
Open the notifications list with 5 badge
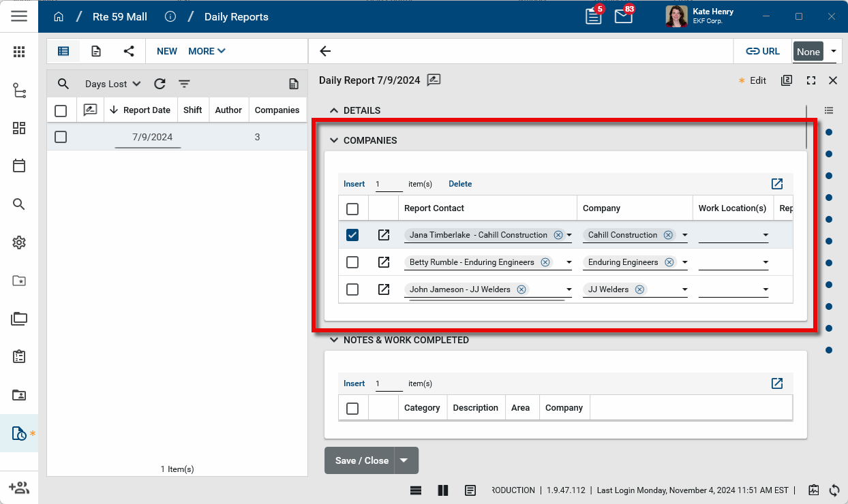tap(594, 16)
